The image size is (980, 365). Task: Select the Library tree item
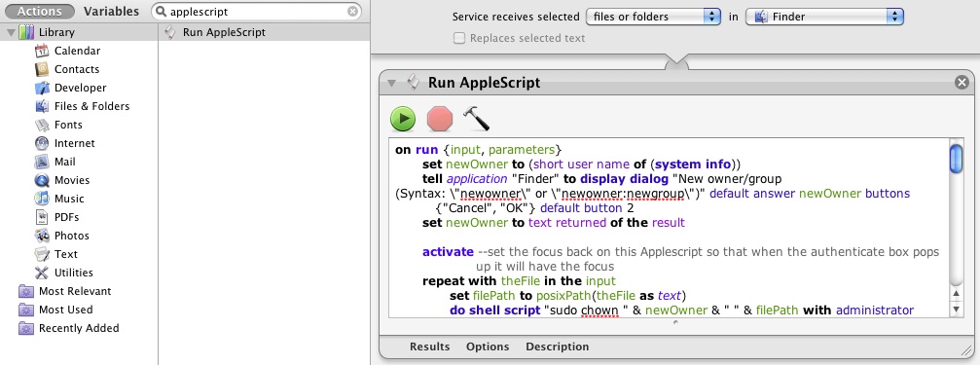tap(79, 32)
